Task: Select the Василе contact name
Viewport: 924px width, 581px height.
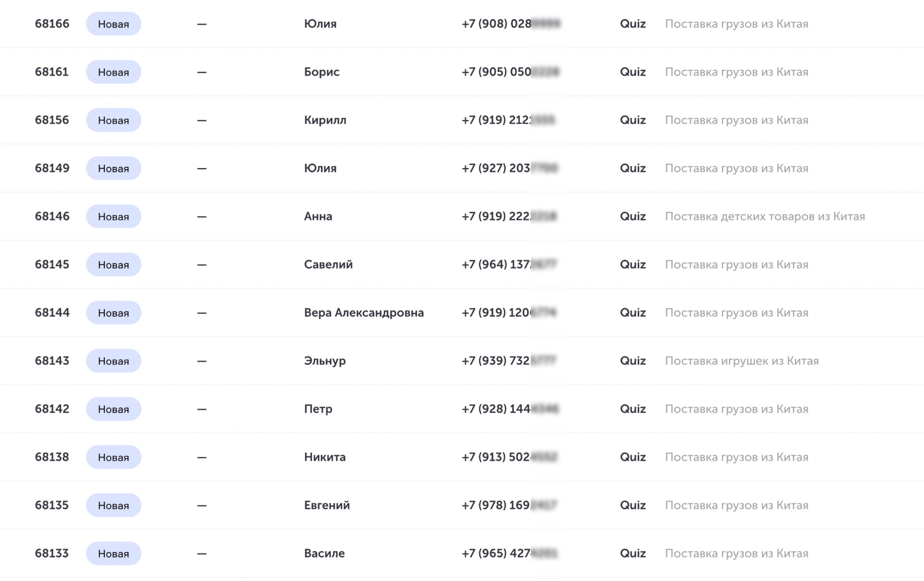Action: coord(324,553)
